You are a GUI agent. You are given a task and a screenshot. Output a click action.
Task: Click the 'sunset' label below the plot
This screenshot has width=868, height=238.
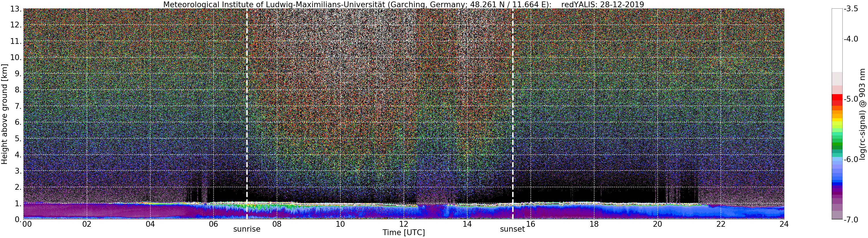(512, 229)
